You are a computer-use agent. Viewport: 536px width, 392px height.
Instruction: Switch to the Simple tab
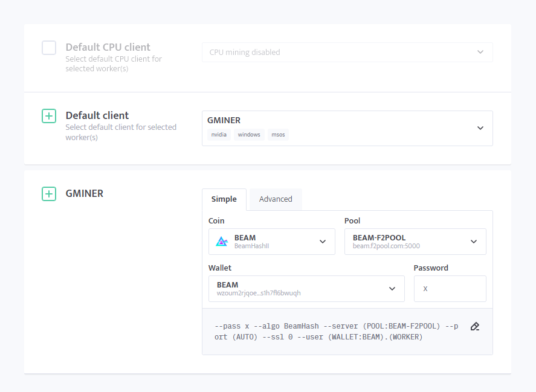[x=224, y=199]
